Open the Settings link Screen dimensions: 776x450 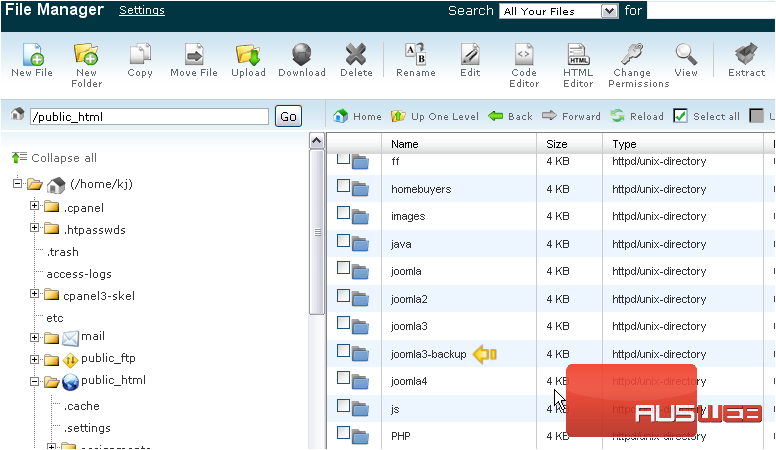pyautogui.click(x=141, y=11)
